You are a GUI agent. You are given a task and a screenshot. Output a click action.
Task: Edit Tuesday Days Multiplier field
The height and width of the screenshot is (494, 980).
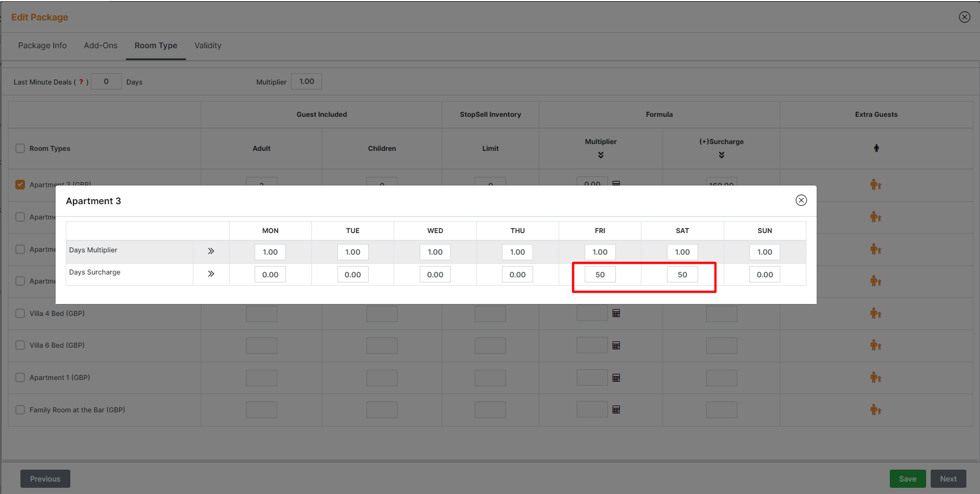353,252
